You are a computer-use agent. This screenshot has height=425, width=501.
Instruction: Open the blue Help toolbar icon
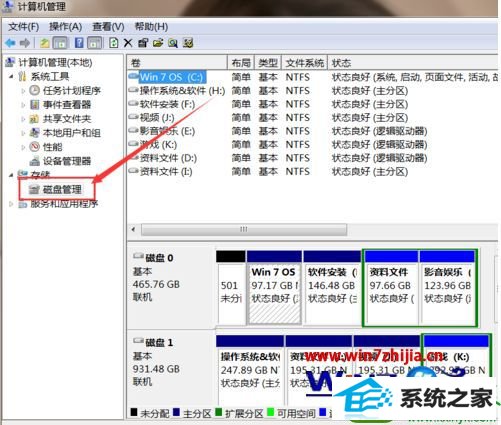[79, 43]
